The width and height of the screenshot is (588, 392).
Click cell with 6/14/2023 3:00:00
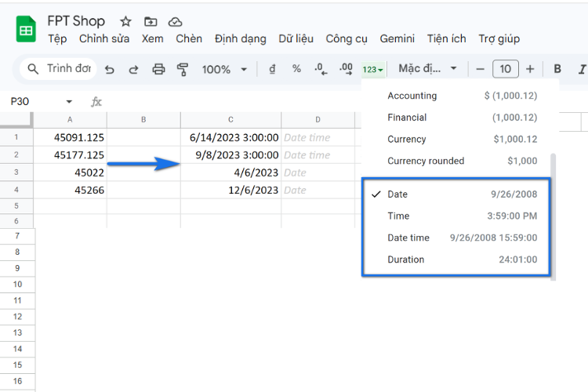[x=230, y=137]
